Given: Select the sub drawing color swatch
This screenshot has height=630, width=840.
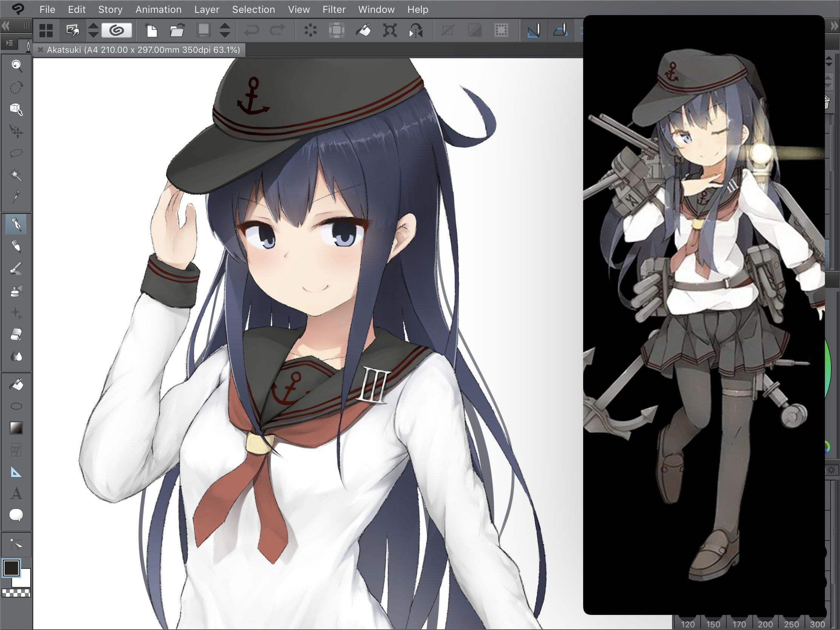Looking at the screenshot, I should [x=23, y=579].
